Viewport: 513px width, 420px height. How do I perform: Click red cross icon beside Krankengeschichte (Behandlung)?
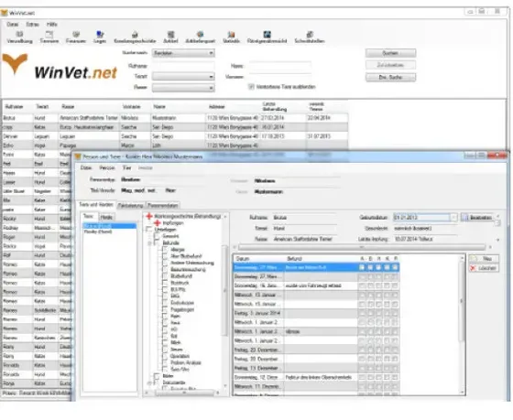click(x=149, y=216)
